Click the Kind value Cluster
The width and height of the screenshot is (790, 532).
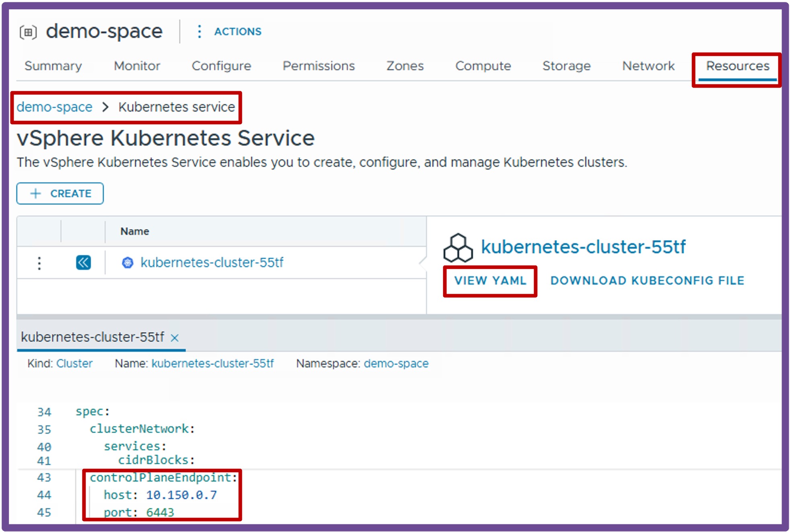click(x=74, y=363)
